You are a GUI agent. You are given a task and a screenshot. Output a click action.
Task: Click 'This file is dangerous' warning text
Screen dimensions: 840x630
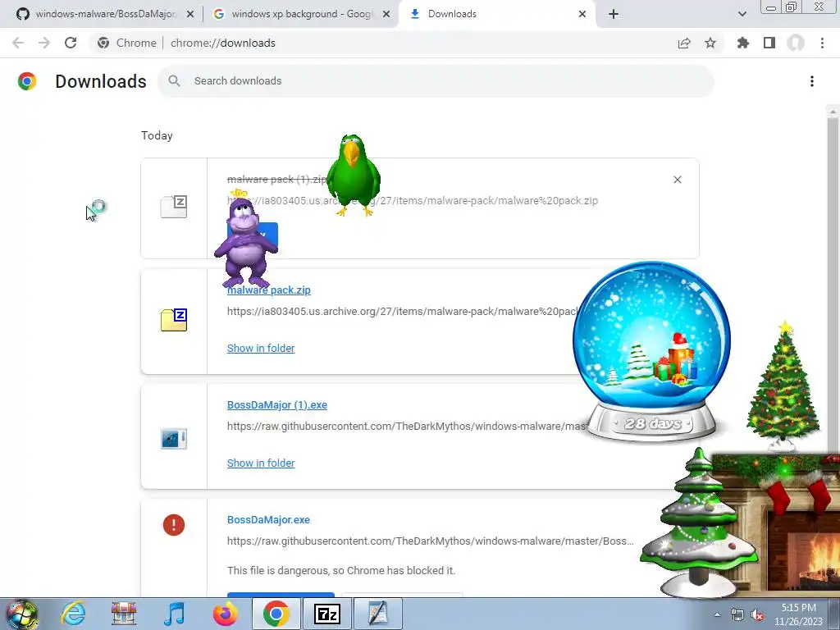341,571
